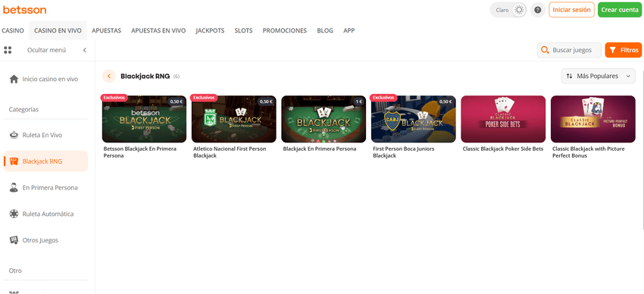Click 0,50 € badge on Atletico Nacional card
This screenshot has height=294, width=644.
point(266,102)
